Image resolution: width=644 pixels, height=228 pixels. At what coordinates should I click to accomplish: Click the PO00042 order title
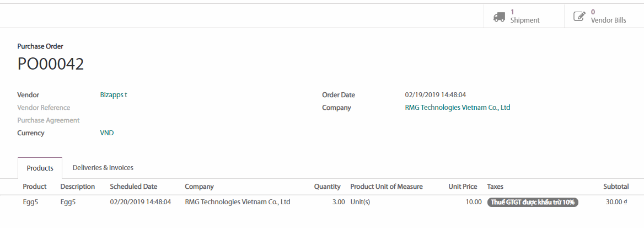[x=51, y=64]
